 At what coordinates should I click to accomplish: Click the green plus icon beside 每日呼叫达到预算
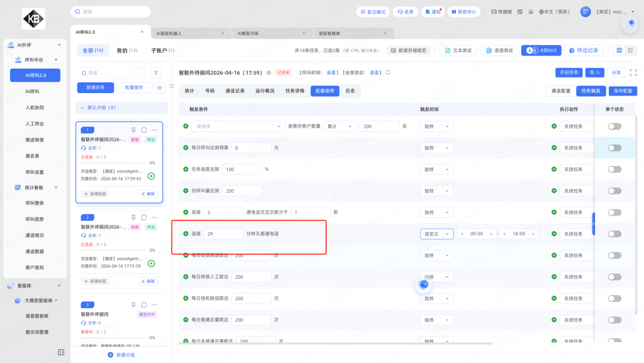click(x=185, y=147)
